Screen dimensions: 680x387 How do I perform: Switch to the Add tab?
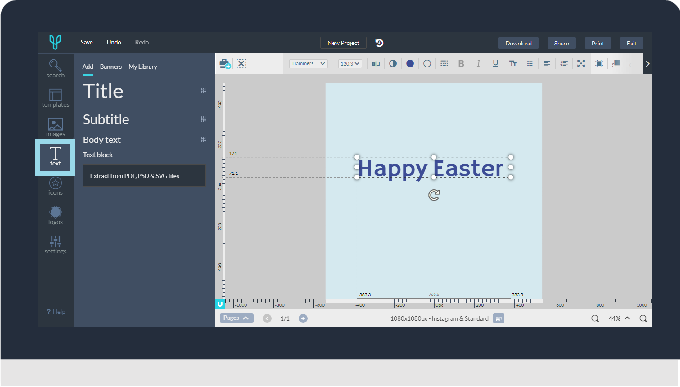(x=88, y=66)
